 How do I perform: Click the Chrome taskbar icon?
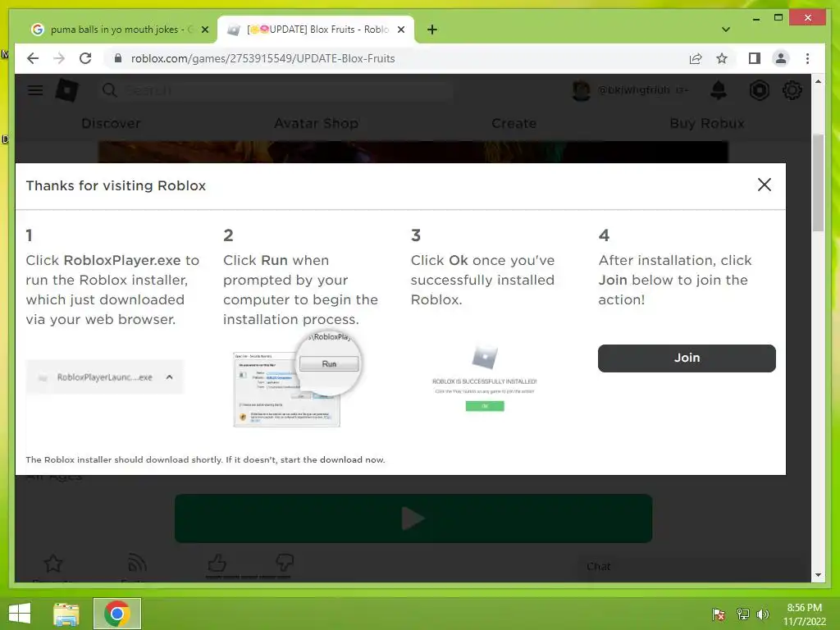[116, 614]
